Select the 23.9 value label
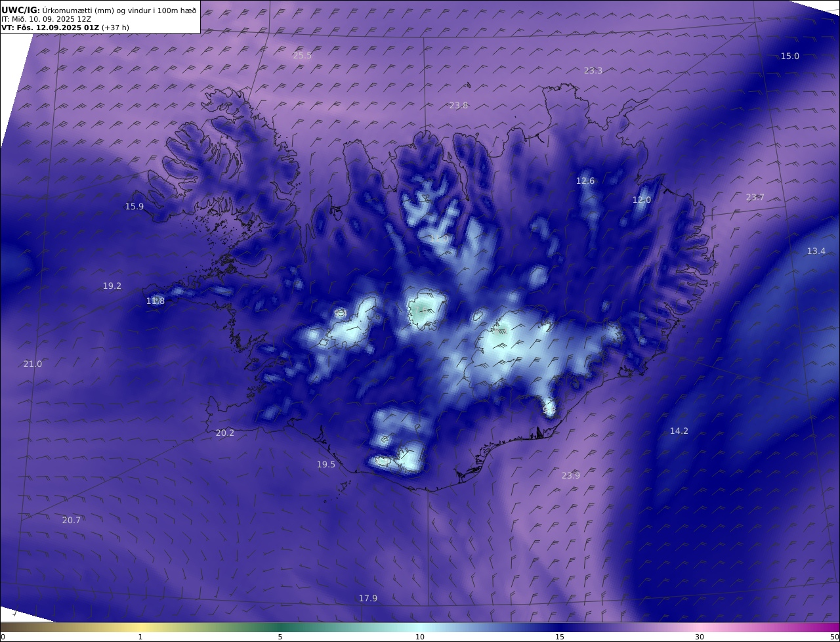 point(571,476)
